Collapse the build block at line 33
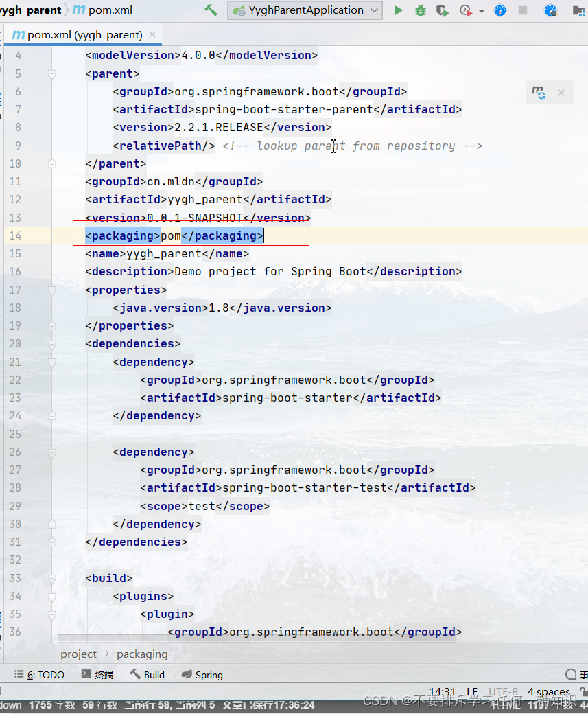This screenshot has width=588, height=714. point(52,578)
